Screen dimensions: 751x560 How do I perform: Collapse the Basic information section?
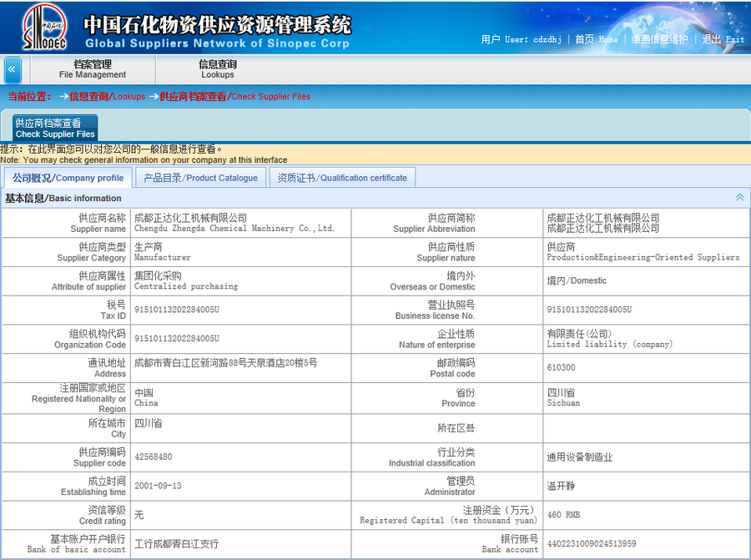point(739,198)
